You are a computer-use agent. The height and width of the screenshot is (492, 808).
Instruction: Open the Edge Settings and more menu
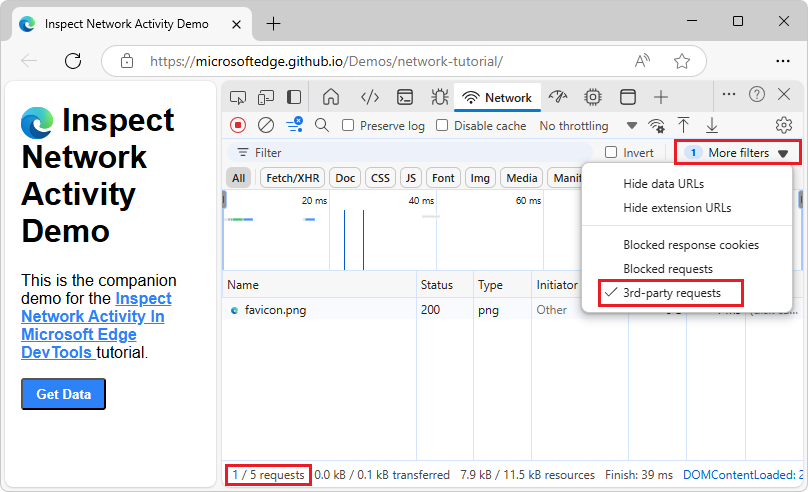[783, 61]
